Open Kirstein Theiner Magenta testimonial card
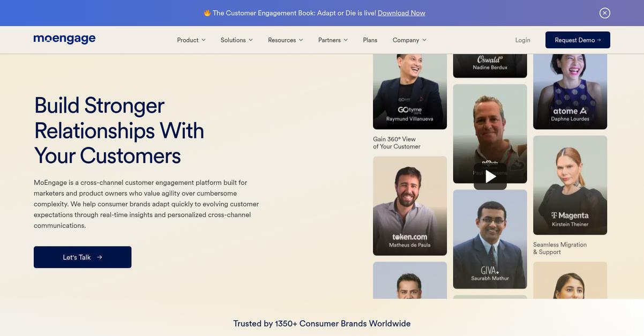The height and width of the screenshot is (336, 644). [570, 185]
